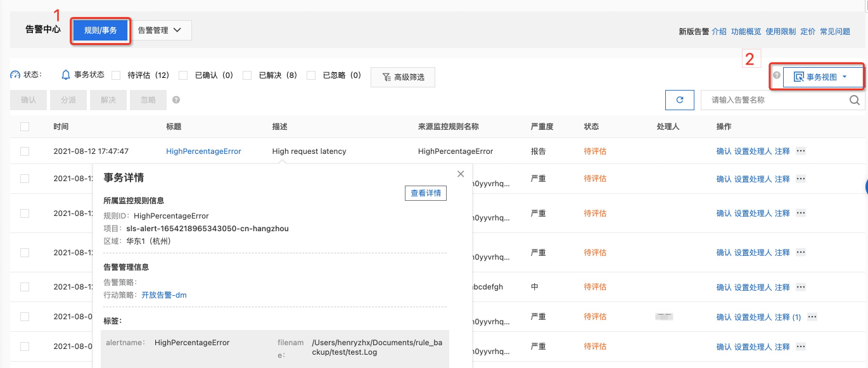Switch to the 规则/事务 tab
Screen dimensions: 868x368
tap(100, 30)
